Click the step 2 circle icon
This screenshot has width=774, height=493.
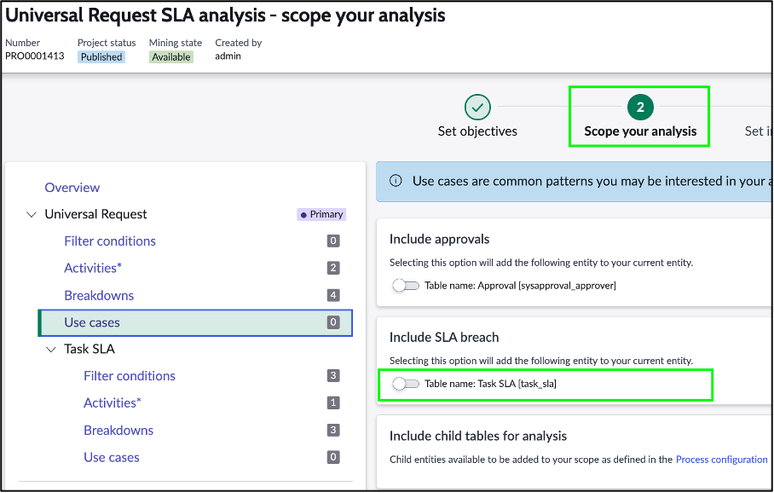(x=640, y=107)
